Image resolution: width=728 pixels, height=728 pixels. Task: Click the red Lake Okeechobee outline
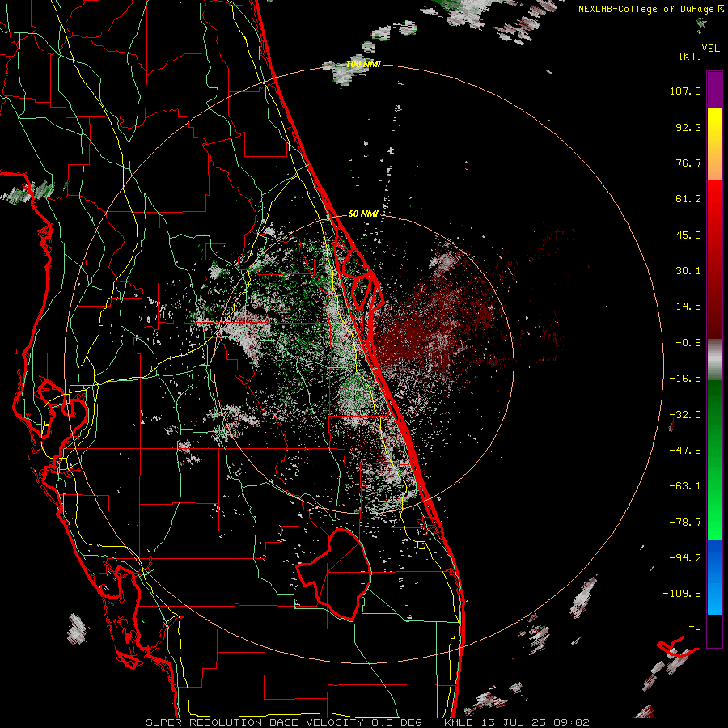pos(333,574)
